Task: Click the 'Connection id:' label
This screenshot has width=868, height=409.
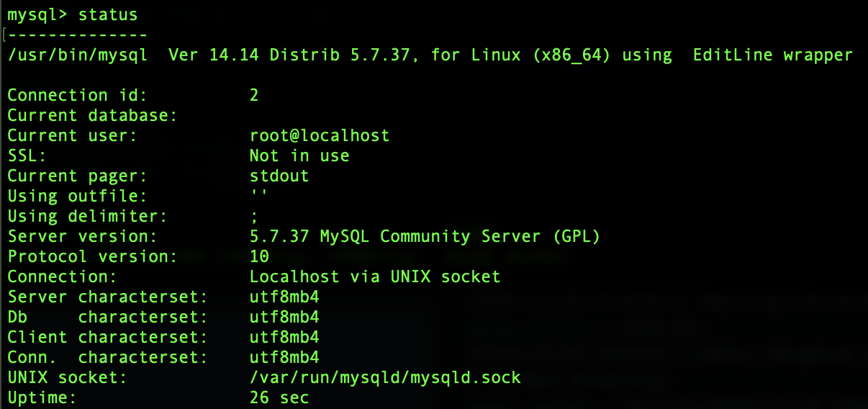Action: tap(77, 95)
